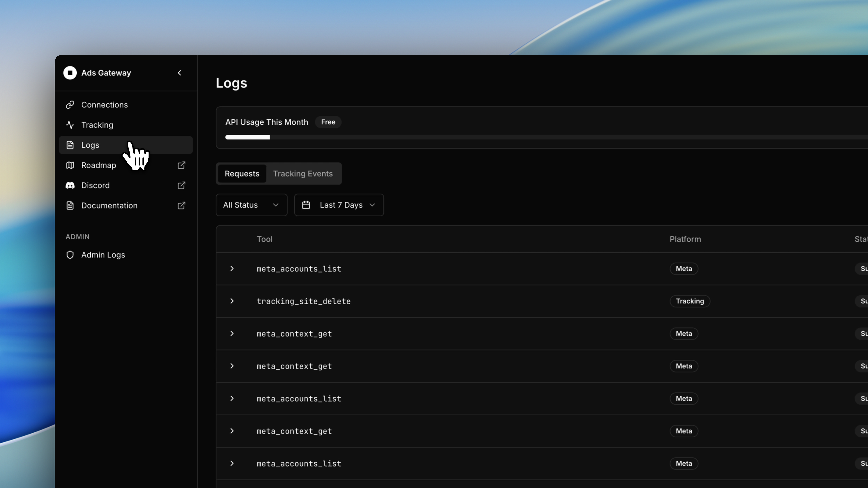
Task: Switch to the Tracking Events tab
Action: pyautogui.click(x=303, y=174)
